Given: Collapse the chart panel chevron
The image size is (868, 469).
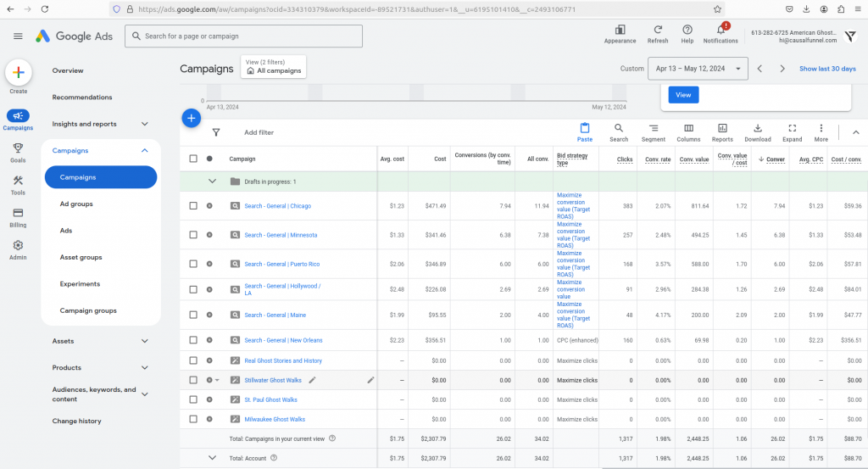Looking at the screenshot, I should [x=856, y=132].
